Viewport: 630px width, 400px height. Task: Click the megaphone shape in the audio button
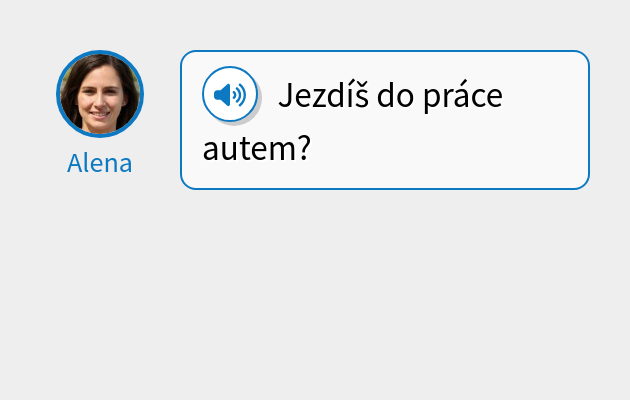point(222,95)
